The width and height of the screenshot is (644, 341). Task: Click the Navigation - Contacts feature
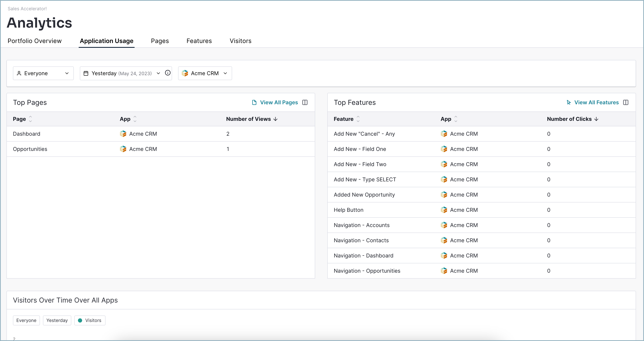[361, 240]
